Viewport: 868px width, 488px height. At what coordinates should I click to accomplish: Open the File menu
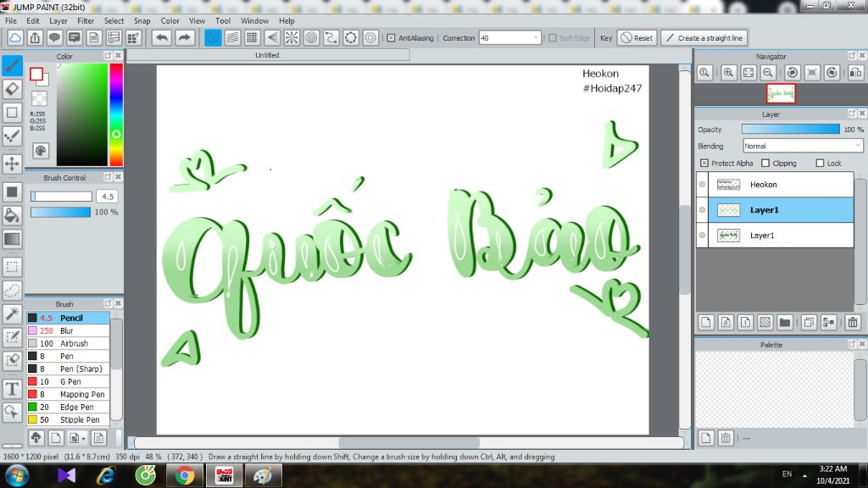pos(11,20)
